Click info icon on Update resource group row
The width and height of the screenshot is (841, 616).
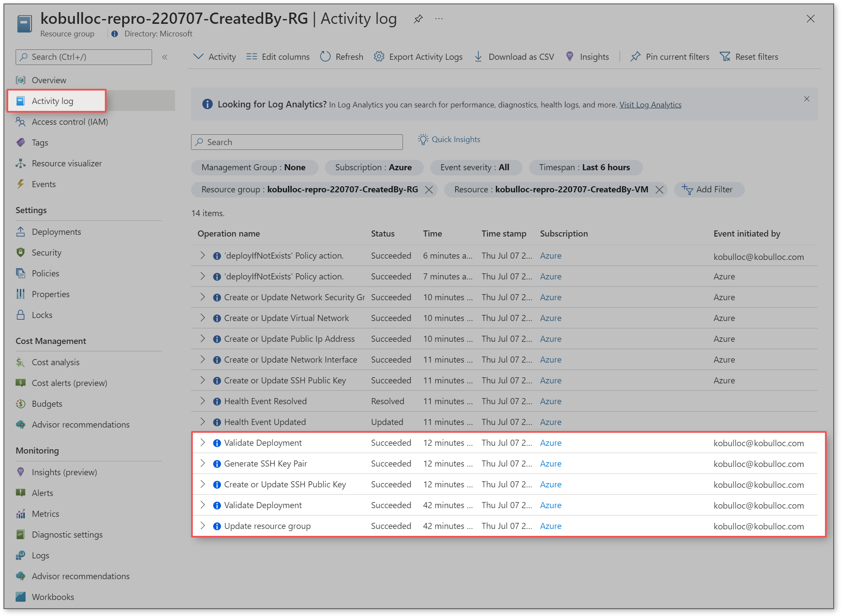coord(217,526)
